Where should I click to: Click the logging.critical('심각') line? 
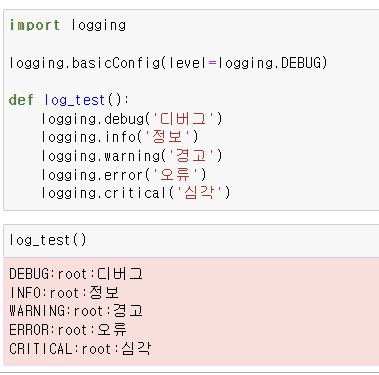pyautogui.click(x=136, y=193)
